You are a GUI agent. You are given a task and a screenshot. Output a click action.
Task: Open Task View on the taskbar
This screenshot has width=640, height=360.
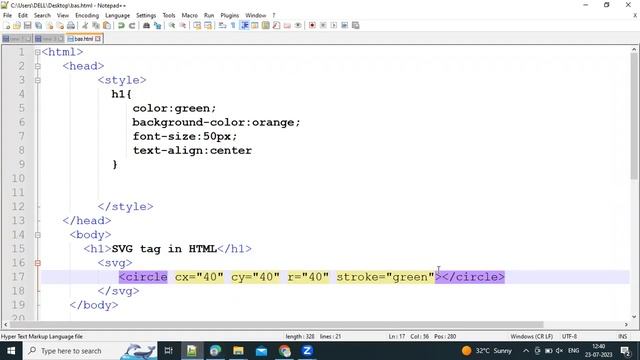pos(169,351)
